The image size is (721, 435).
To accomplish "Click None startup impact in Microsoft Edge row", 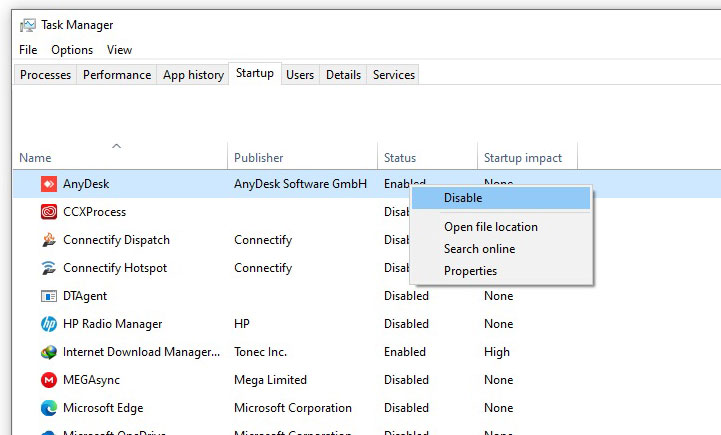I will [498, 408].
